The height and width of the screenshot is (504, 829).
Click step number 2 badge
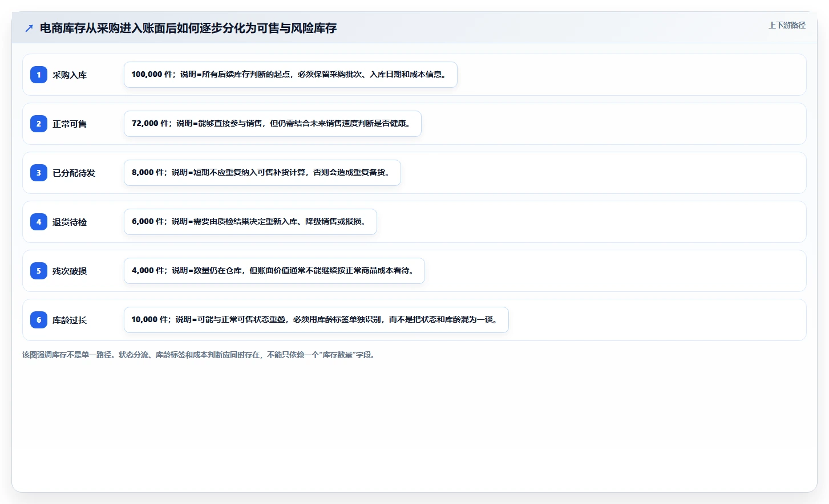coord(39,124)
